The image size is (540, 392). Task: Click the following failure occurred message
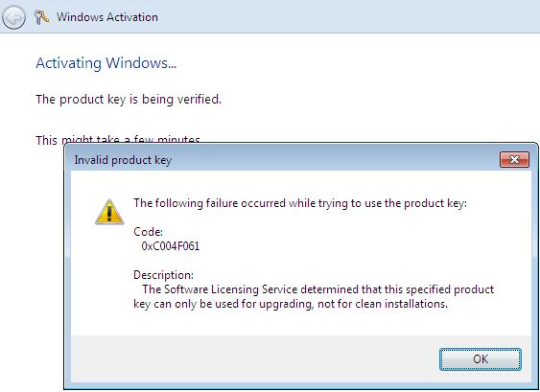coord(300,203)
